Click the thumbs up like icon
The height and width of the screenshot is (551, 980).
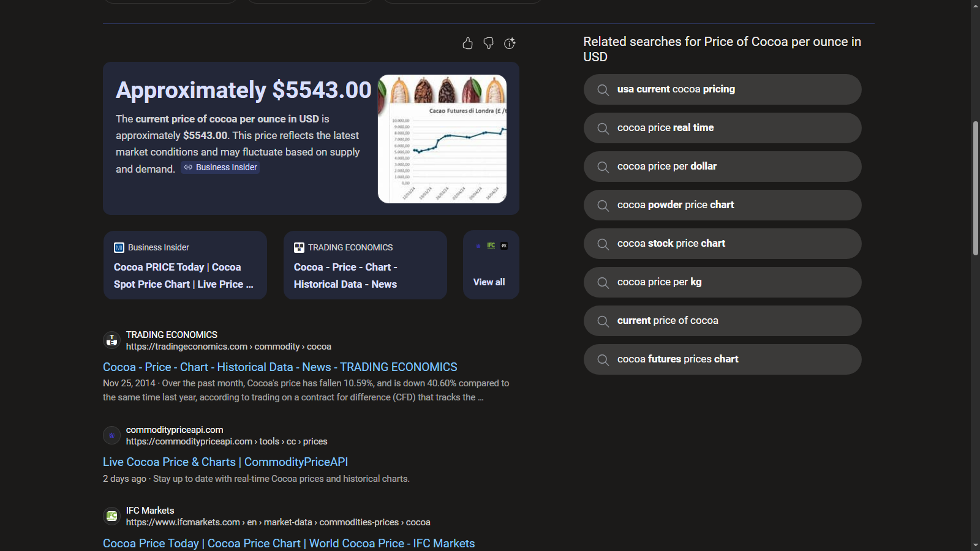point(467,43)
